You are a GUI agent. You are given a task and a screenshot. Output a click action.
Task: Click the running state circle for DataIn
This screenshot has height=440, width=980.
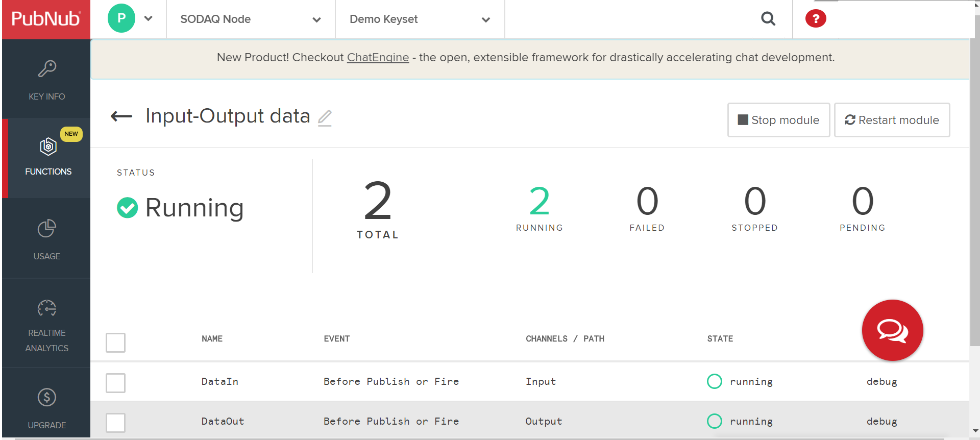coord(715,381)
